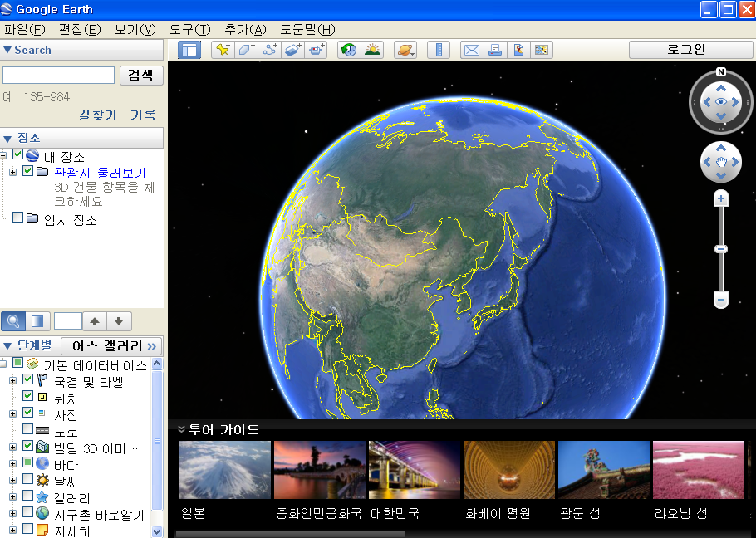The image size is (756, 538).
Task: Click the N north indicator on compass
Action: (x=721, y=71)
